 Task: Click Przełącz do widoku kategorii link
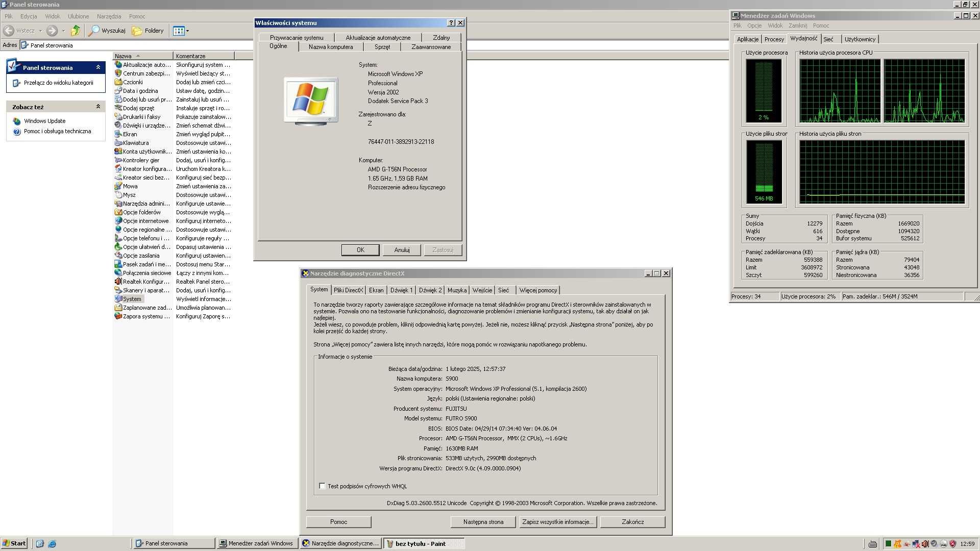tap(58, 83)
